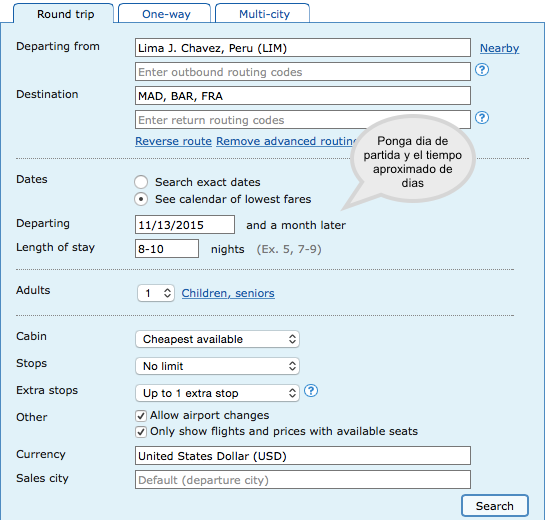Toggle Allow airport changes checkbox
545x520 pixels.
click(141, 415)
